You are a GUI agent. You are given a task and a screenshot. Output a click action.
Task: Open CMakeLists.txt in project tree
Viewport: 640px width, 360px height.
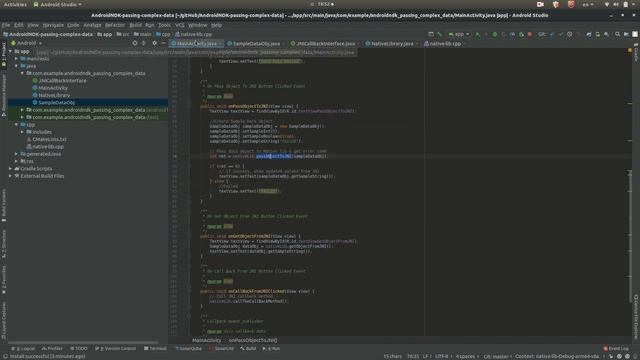[x=49, y=139]
